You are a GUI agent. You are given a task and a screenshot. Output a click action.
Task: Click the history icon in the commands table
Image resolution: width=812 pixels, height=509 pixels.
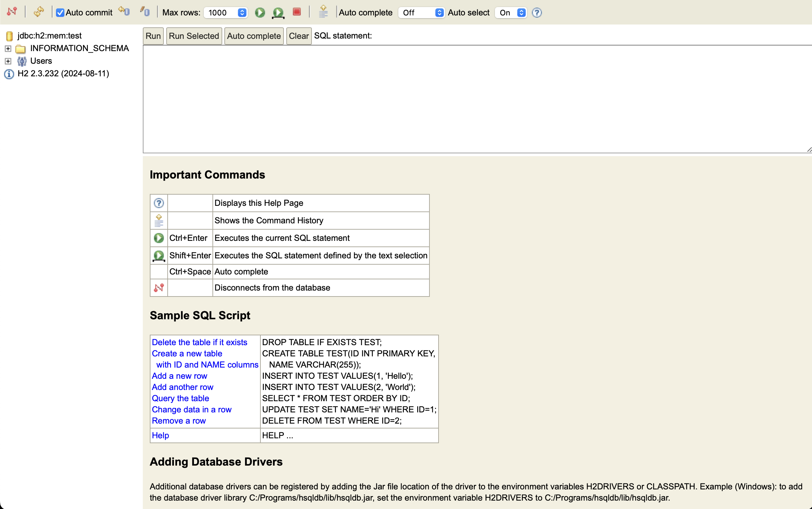point(159,221)
